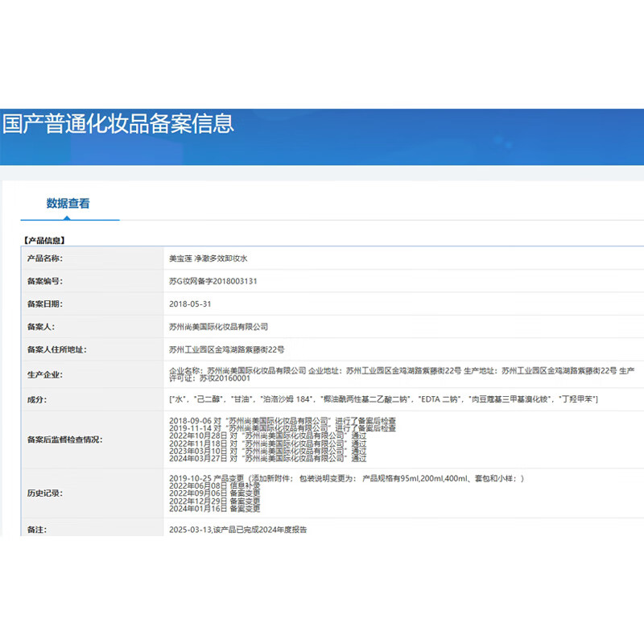Click the 2018-09-06 inspection record entry
The height and width of the screenshot is (644, 644).
pyautogui.click(x=282, y=420)
